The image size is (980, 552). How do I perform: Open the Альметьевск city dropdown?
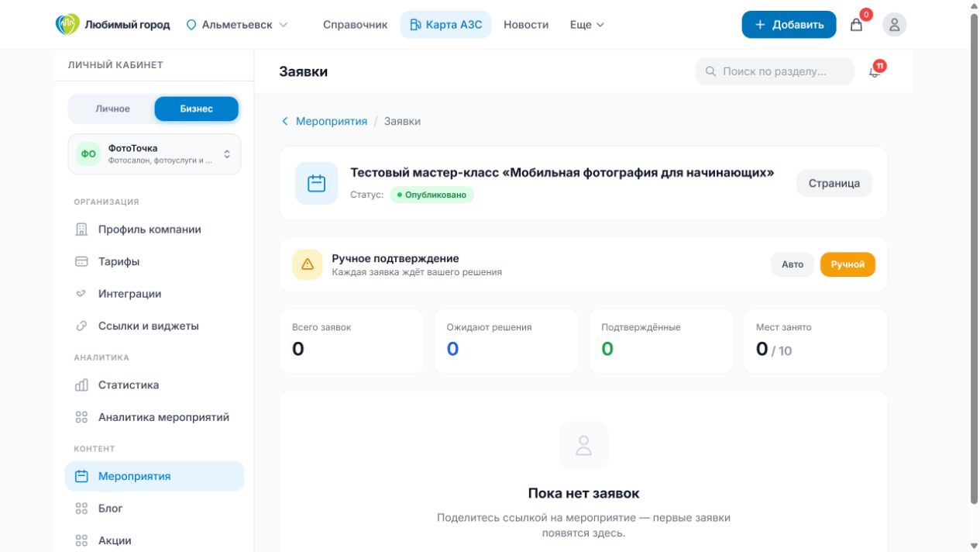tap(237, 25)
